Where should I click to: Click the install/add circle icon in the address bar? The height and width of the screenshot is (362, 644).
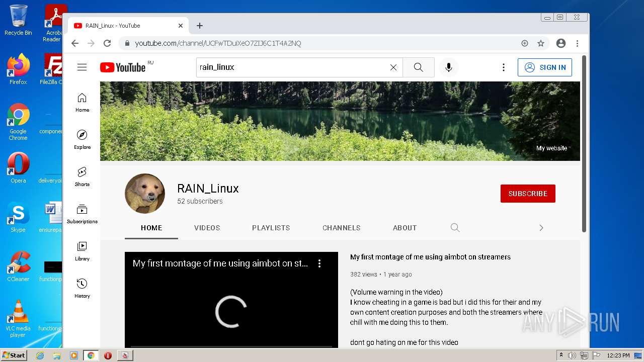click(x=525, y=43)
